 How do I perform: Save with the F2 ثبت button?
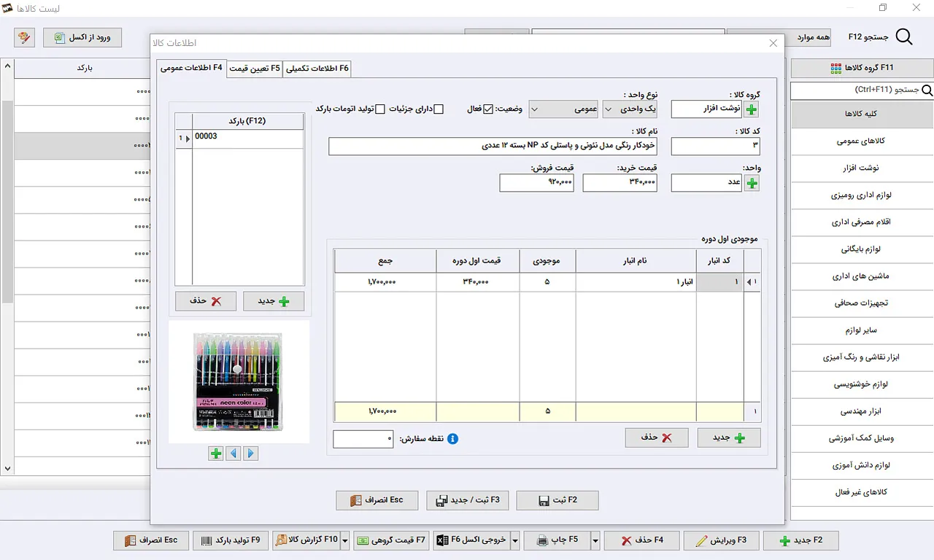[x=557, y=500]
